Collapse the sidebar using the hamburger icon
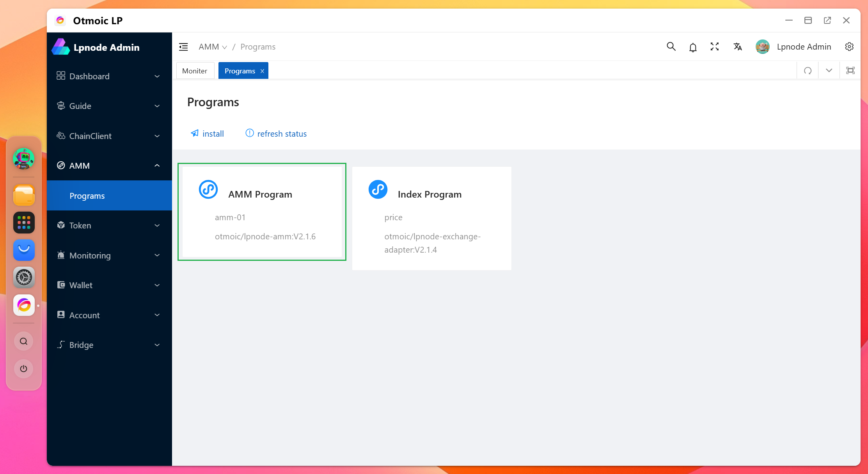868x474 pixels. (x=183, y=46)
